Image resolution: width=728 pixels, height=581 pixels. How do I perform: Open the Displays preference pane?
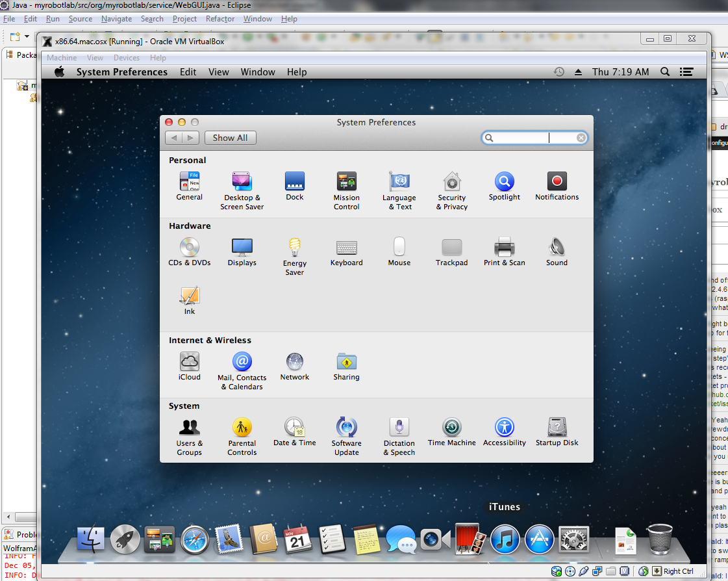click(242, 252)
